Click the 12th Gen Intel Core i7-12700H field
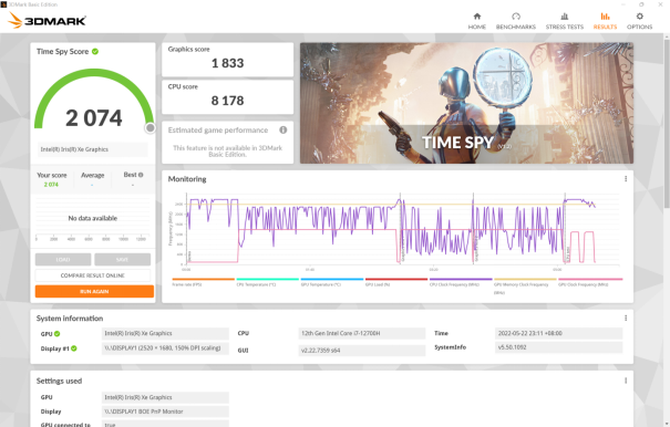Image resolution: width=670 pixels, height=427 pixels. coord(361,333)
